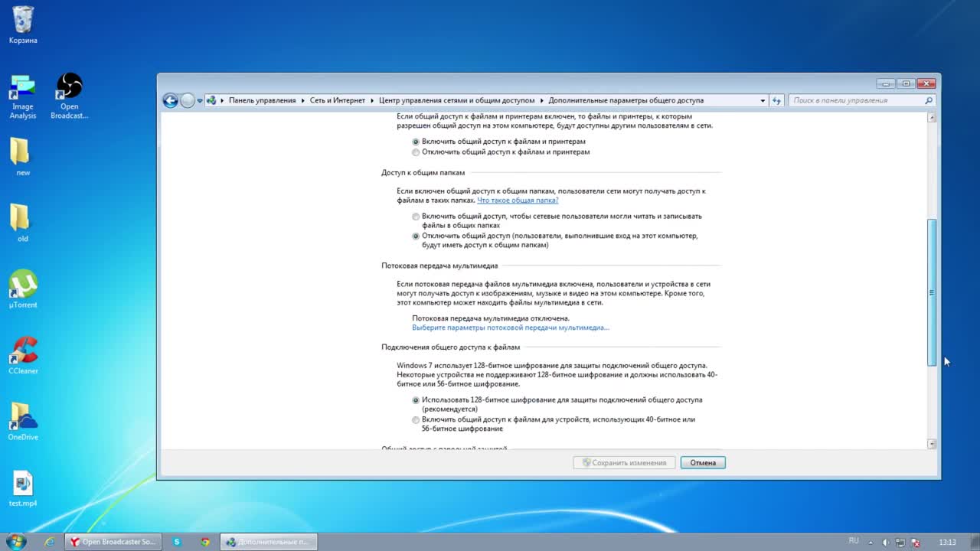Viewport: 980px width, 551px height.
Task: Click the 13:13 clock in the taskbar
Action: pyautogui.click(x=947, y=543)
